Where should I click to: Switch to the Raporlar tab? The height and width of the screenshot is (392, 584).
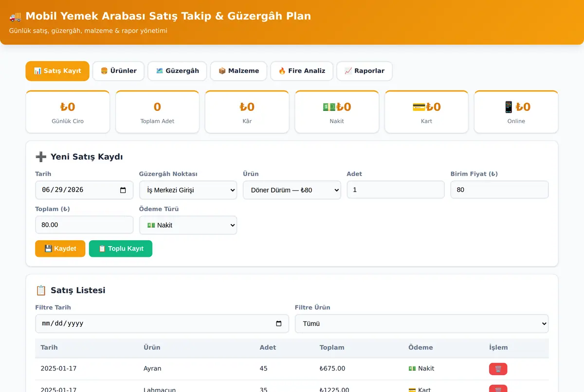tap(365, 71)
